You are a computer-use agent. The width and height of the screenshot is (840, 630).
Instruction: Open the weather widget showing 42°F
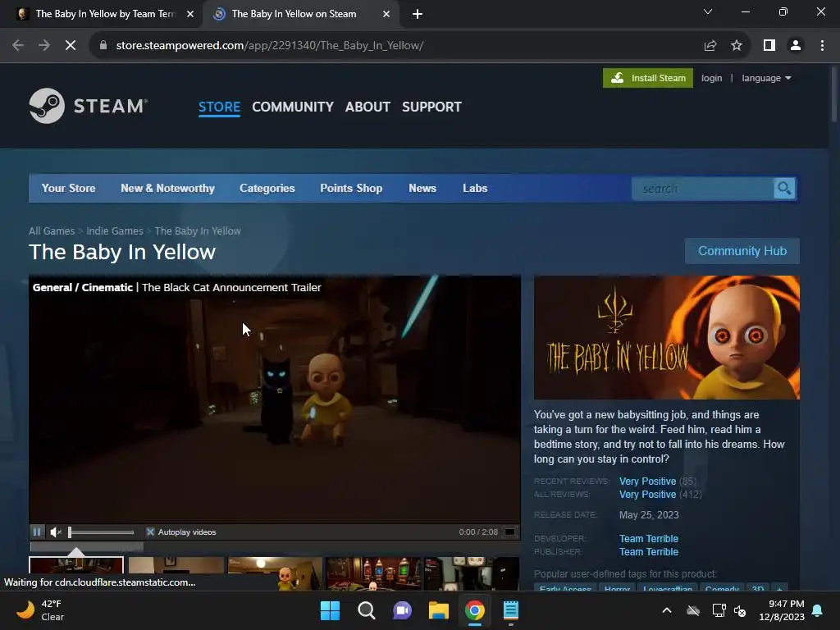tap(40, 610)
